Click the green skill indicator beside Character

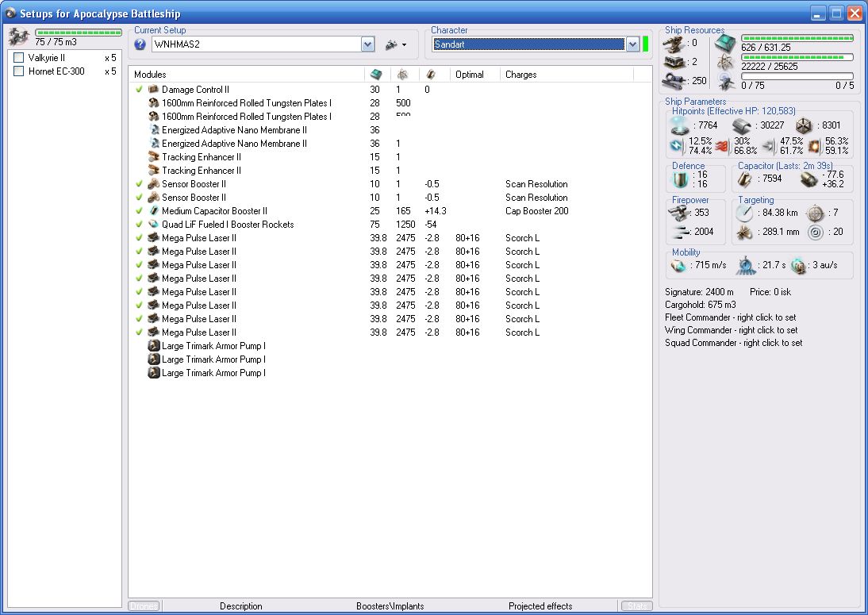coord(646,44)
